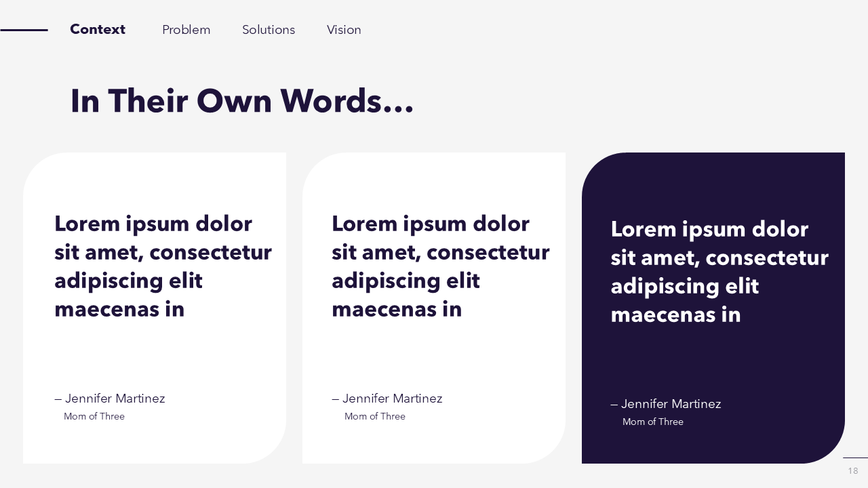Screen dimensions: 868x488
Task: Go to the Vision section tab
Action: tap(344, 30)
